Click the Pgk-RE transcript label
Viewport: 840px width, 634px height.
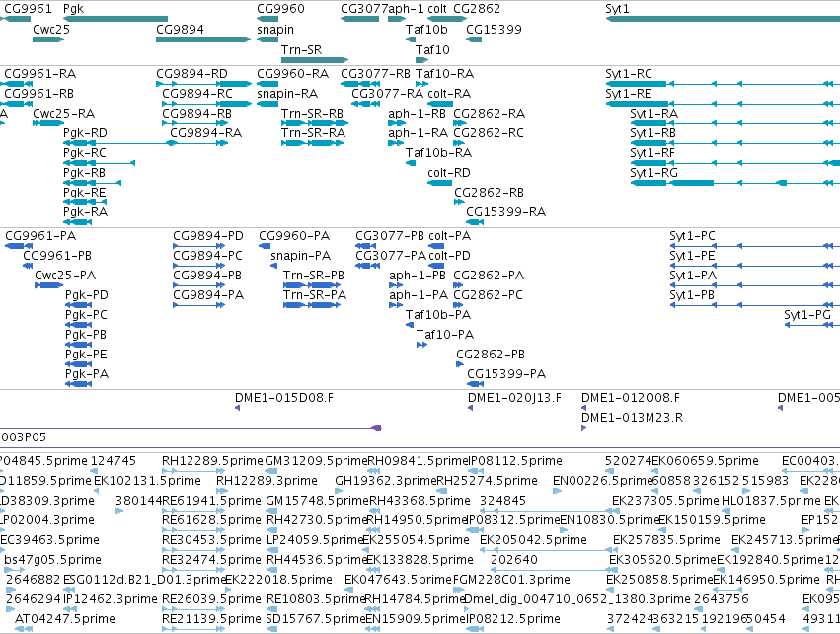point(85,193)
